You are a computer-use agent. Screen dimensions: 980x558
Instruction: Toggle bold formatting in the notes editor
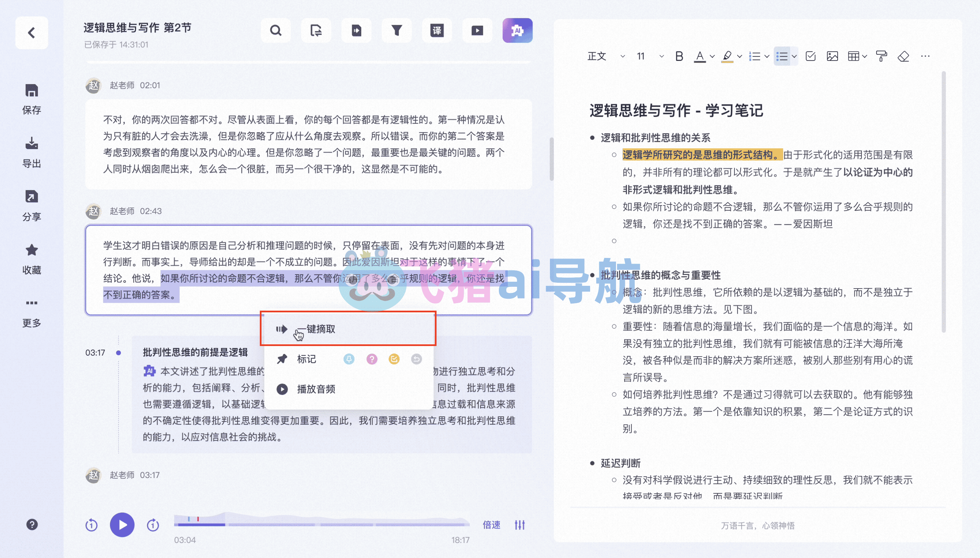coord(679,56)
